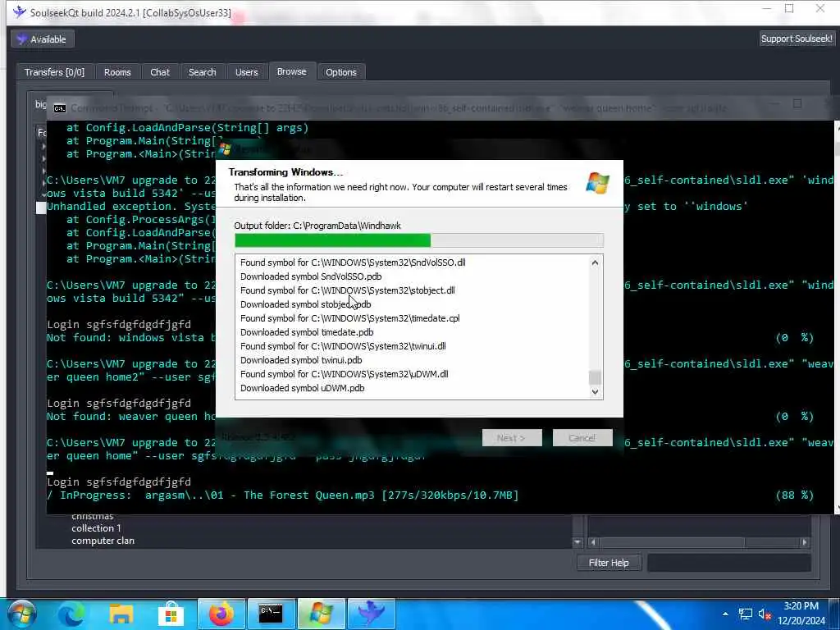Click the disabled Next button
Viewport: 840px width, 630px height.
[512, 438]
